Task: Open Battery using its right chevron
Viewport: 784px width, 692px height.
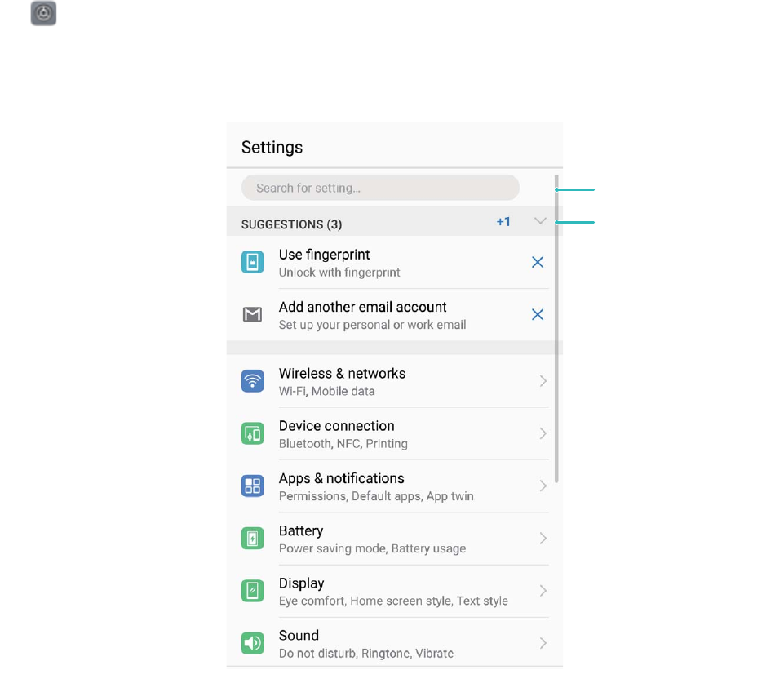Action: tap(543, 539)
